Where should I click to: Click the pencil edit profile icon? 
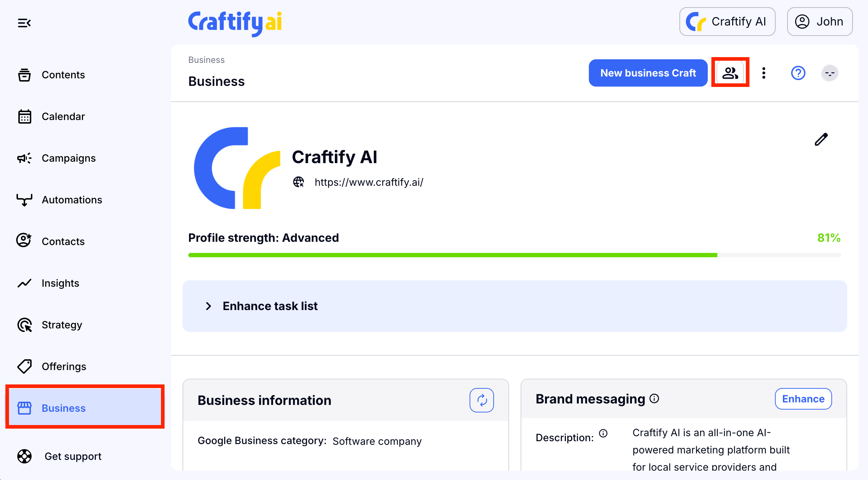click(821, 139)
